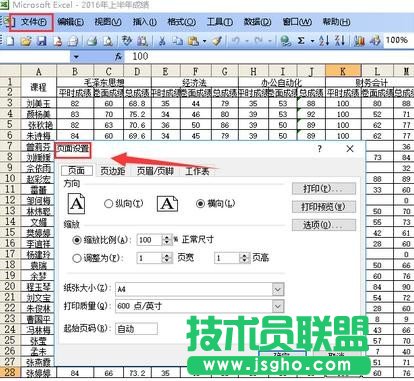This screenshot has width=414, height=381.
Task: Close the Page Setup dialog with X
Action: (350, 149)
